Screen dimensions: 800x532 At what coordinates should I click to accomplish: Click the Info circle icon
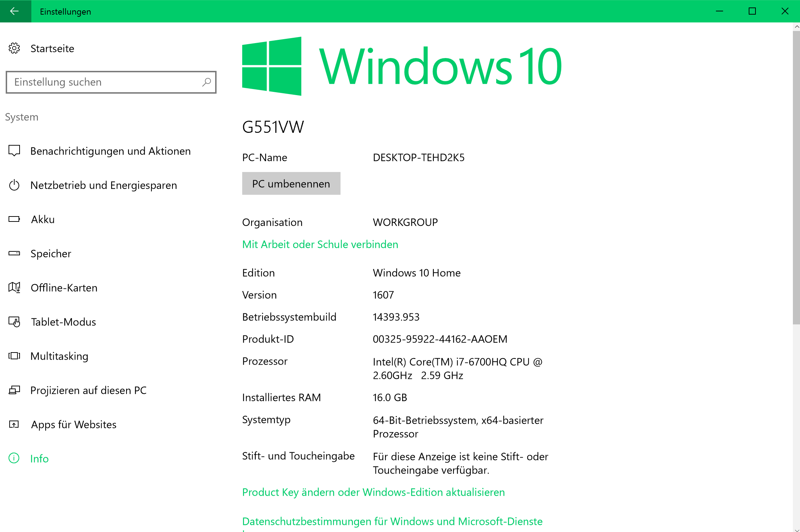14,458
